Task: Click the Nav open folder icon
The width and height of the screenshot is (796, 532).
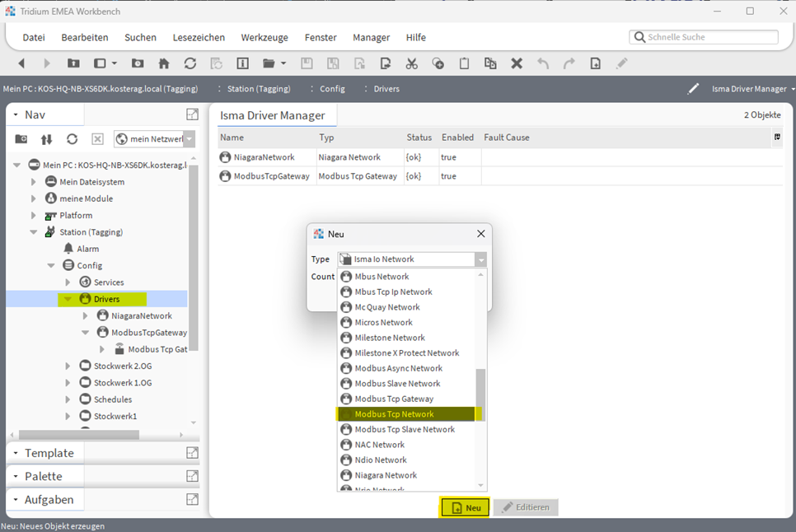Action: [21, 139]
